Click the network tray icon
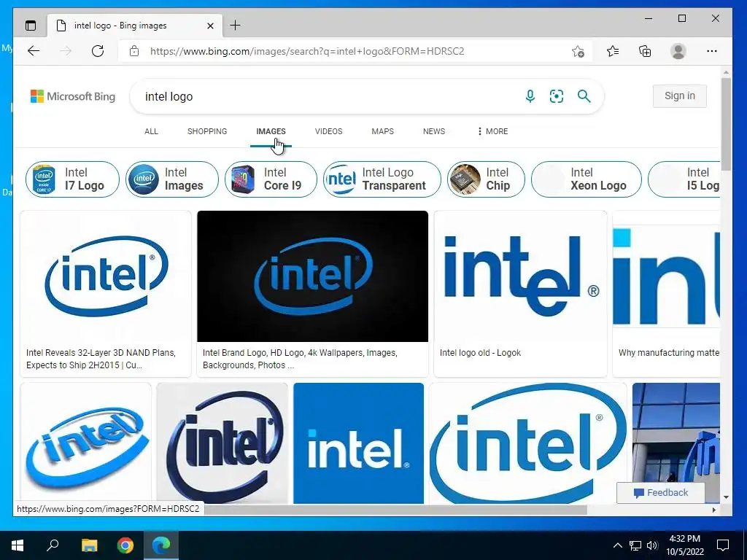Image resolution: width=747 pixels, height=560 pixels. click(x=635, y=545)
